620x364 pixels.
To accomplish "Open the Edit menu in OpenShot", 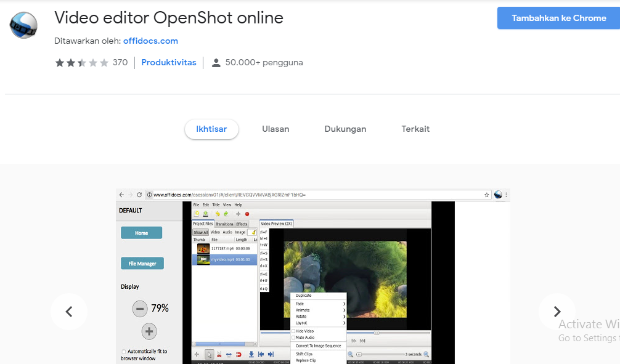I will 206,204.
